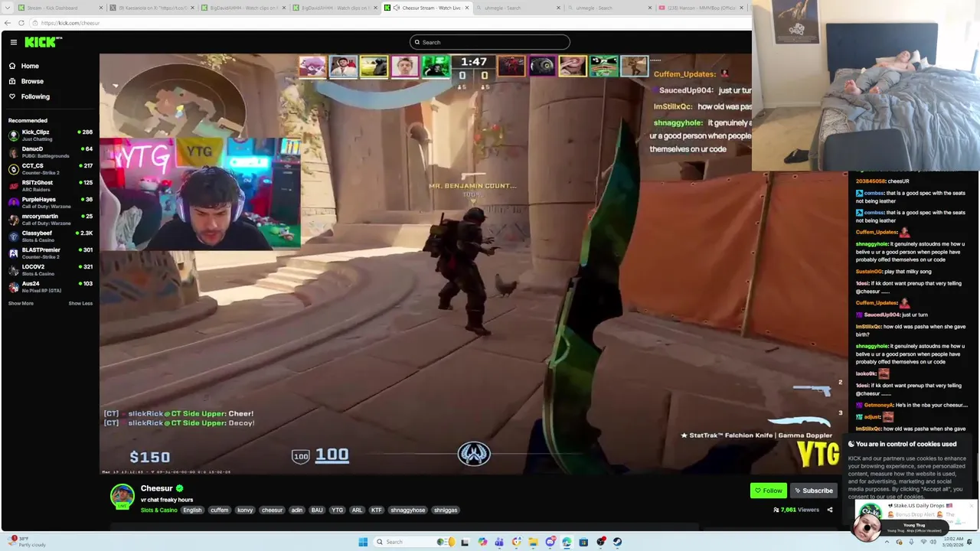
Task: Open Microsoft Store from the taskbar
Action: [x=583, y=542]
